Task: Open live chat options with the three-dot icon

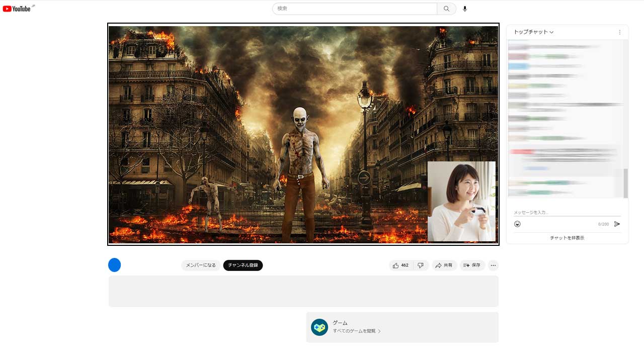Action: click(620, 32)
